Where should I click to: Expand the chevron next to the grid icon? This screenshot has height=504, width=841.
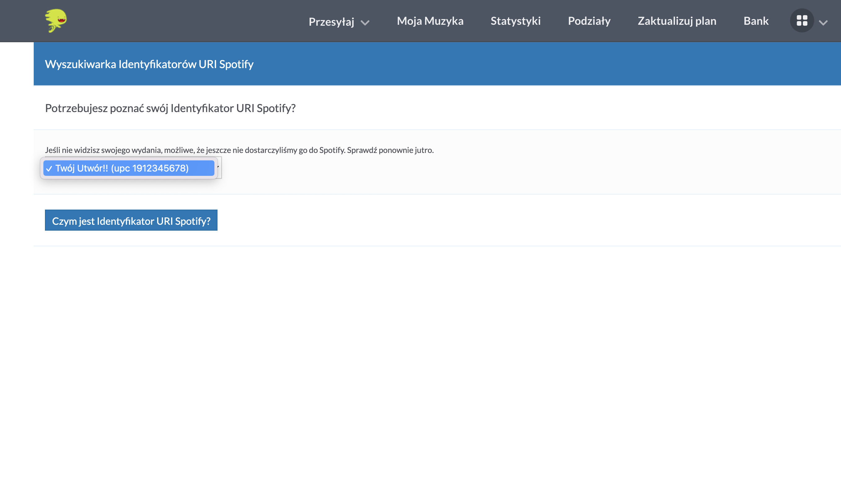(x=823, y=23)
